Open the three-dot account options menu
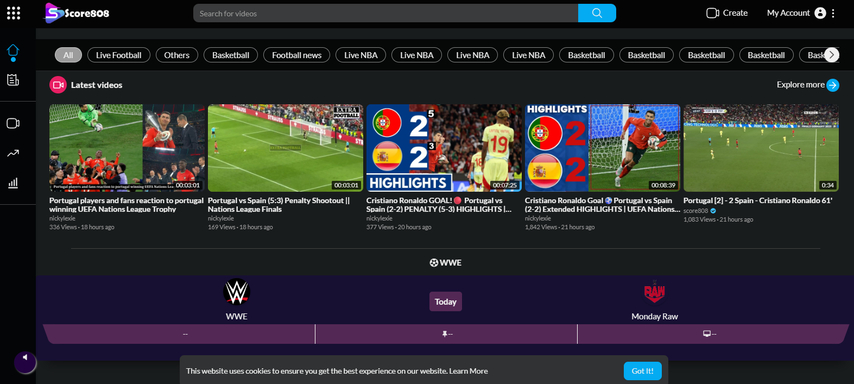The height and width of the screenshot is (384, 854). (x=833, y=13)
